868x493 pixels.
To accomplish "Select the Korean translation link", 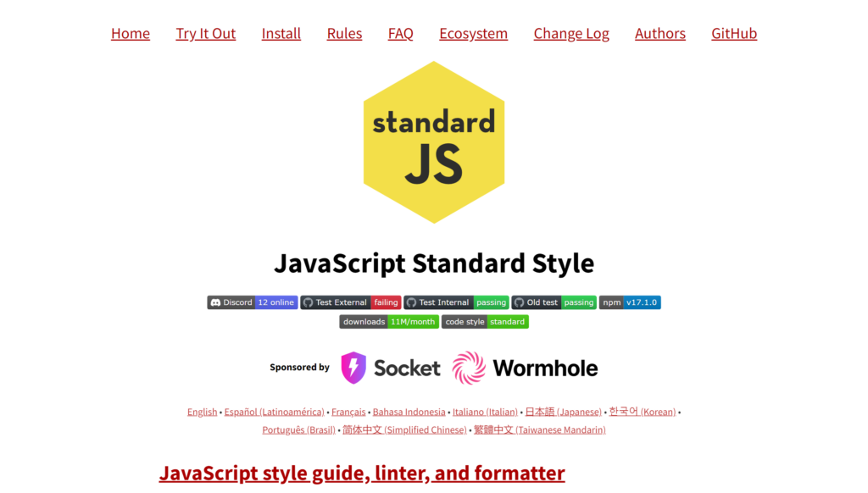I will point(643,413).
